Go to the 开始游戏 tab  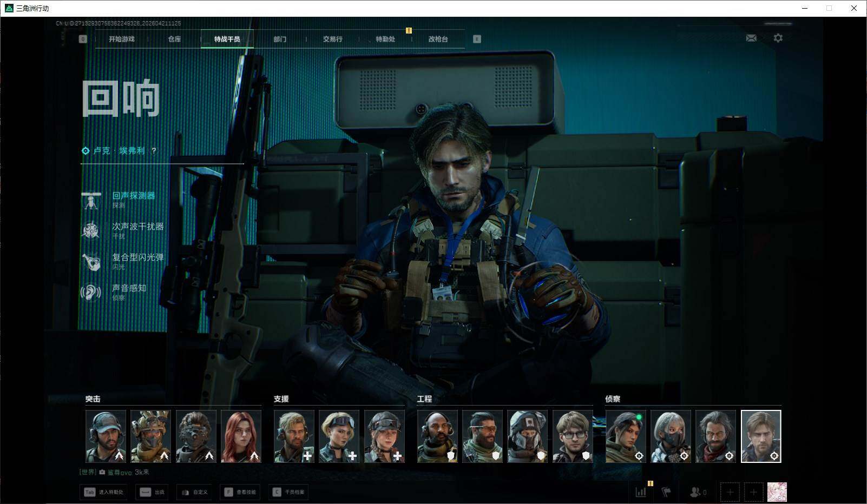tap(122, 39)
